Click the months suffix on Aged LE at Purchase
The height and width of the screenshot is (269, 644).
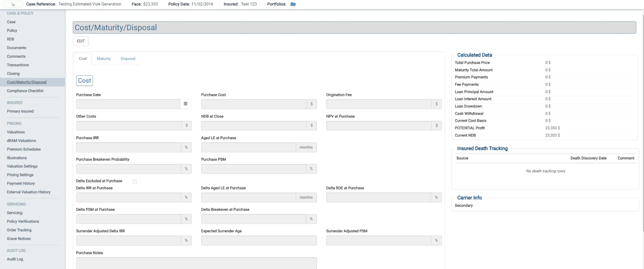click(306, 147)
